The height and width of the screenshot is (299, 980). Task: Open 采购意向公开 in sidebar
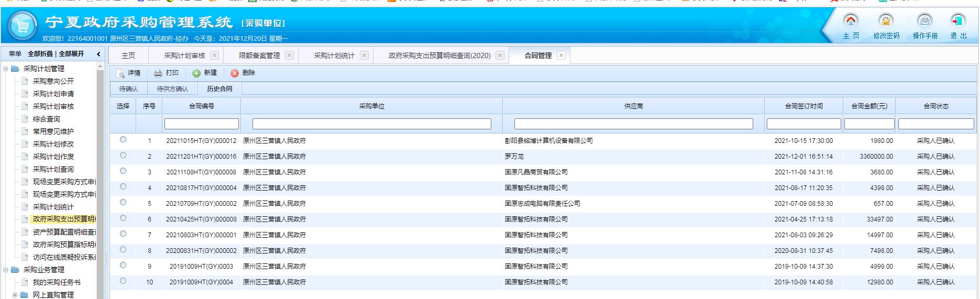53,81
